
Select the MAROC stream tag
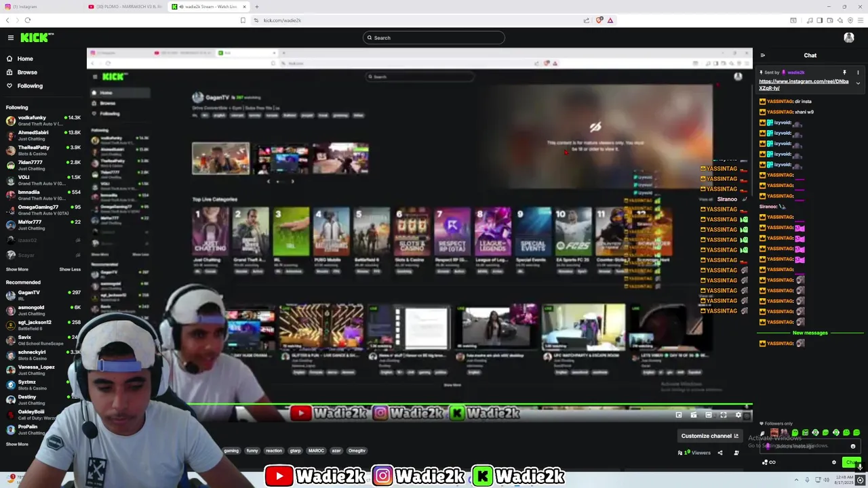(316, 451)
